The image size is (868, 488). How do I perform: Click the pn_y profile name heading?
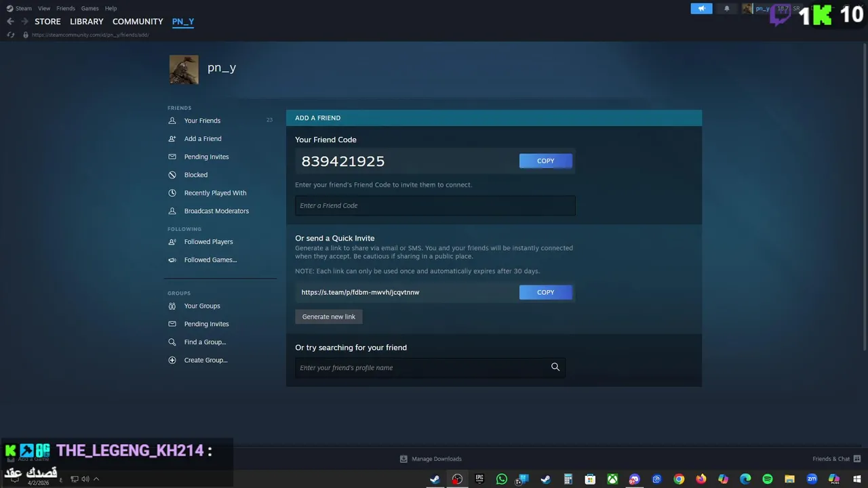point(222,68)
